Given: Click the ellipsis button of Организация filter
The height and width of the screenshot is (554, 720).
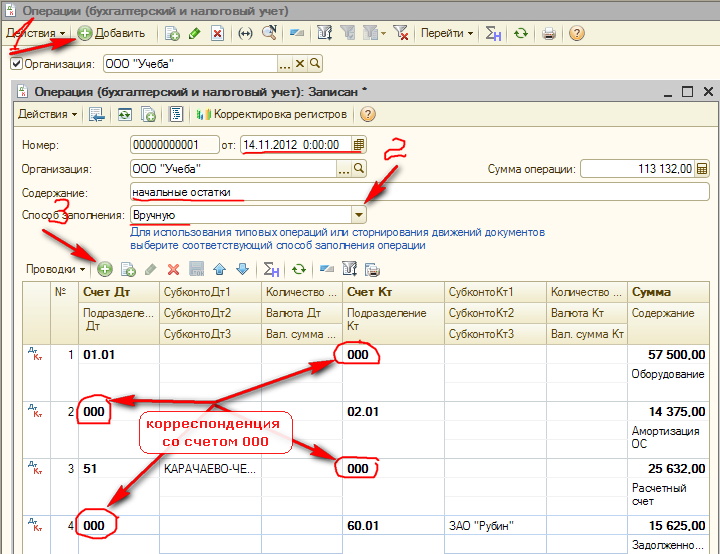Looking at the screenshot, I should [x=285, y=64].
